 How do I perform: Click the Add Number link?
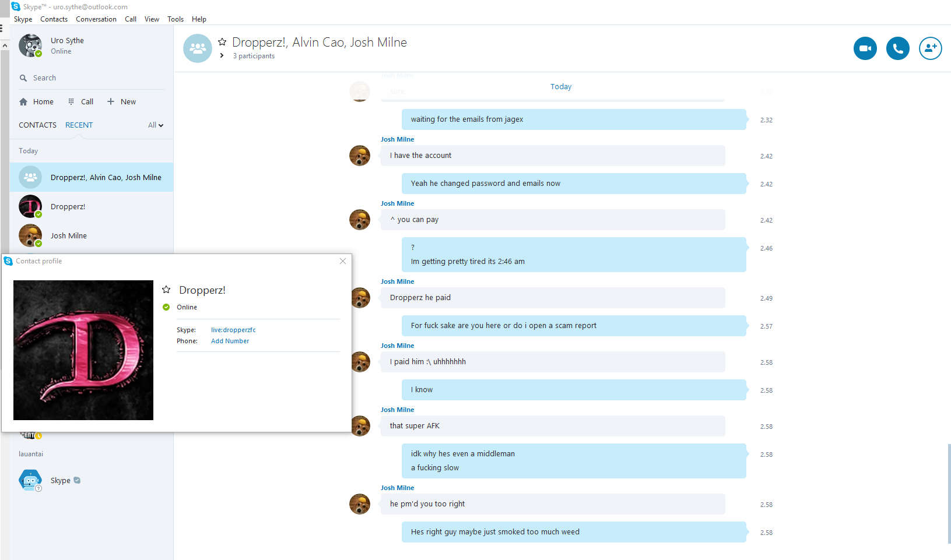click(230, 341)
